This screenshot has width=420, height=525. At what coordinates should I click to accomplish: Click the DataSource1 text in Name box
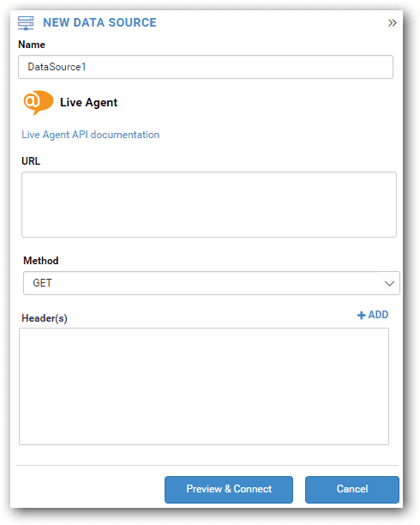click(57, 67)
